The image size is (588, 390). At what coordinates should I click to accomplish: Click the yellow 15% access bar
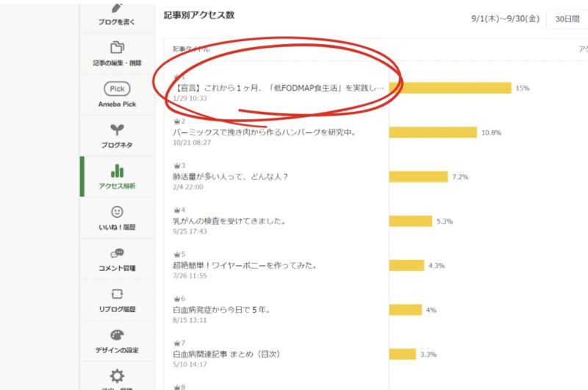point(450,88)
